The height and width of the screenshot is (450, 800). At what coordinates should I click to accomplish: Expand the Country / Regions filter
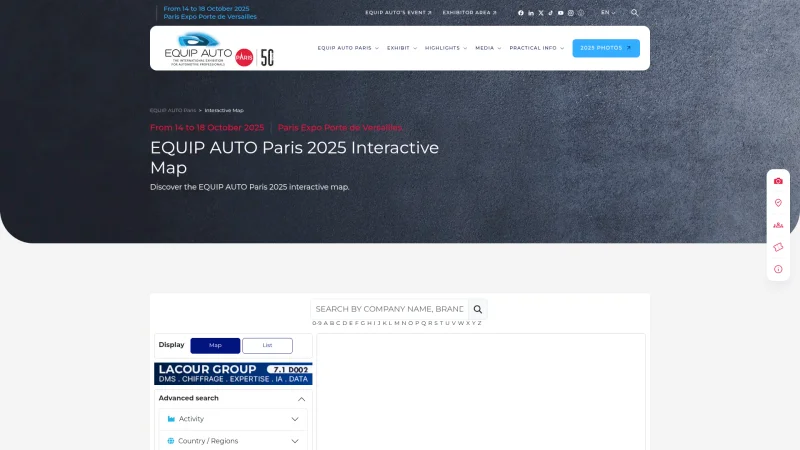point(233,441)
